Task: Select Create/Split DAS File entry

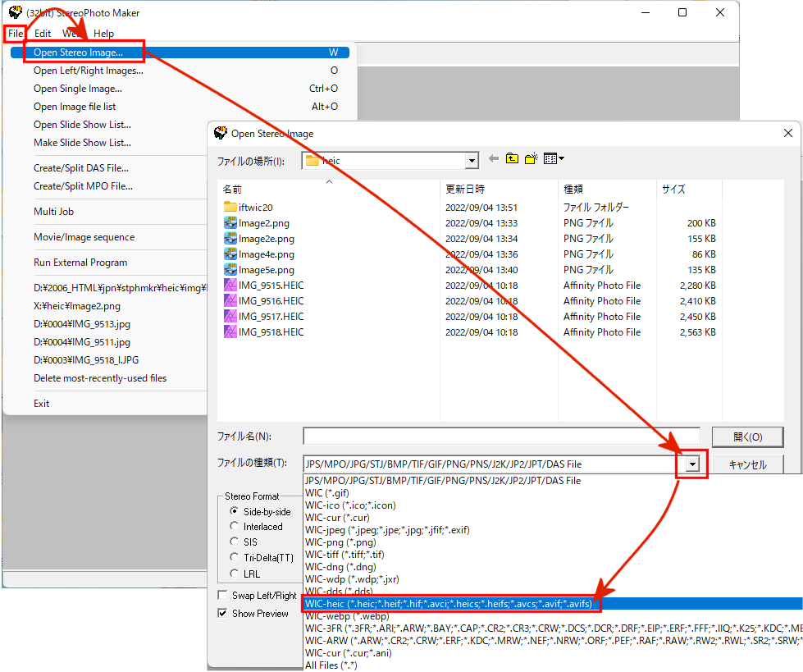Action: 81,168
